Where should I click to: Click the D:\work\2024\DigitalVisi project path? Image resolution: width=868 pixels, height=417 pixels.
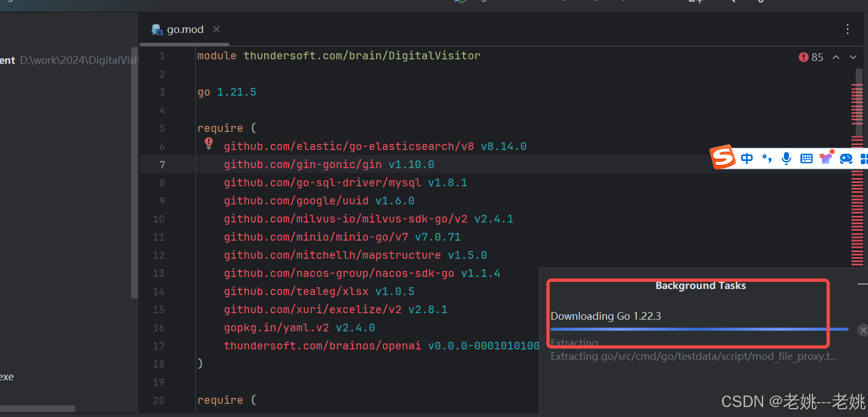coord(79,60)
